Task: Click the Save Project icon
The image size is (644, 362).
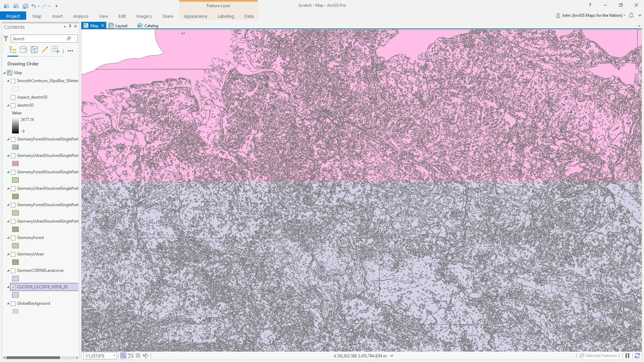Action: coord(25,6)
